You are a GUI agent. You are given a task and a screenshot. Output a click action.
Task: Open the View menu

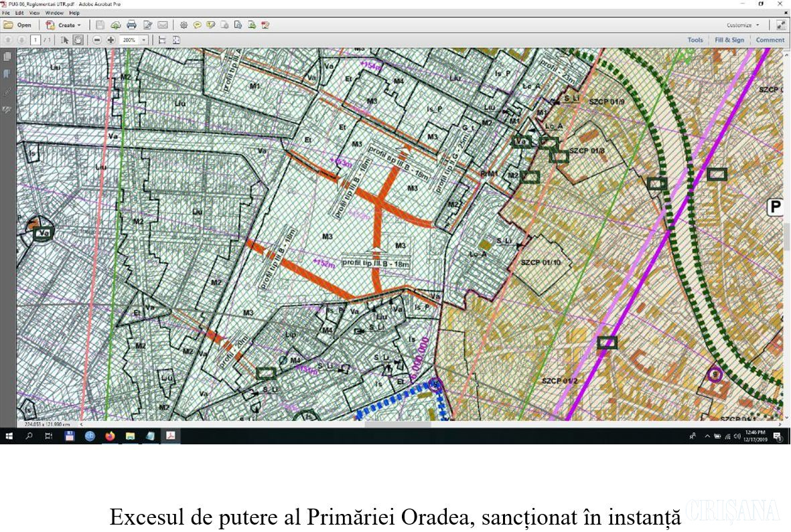pyautogui.click(x=34, y=13)
